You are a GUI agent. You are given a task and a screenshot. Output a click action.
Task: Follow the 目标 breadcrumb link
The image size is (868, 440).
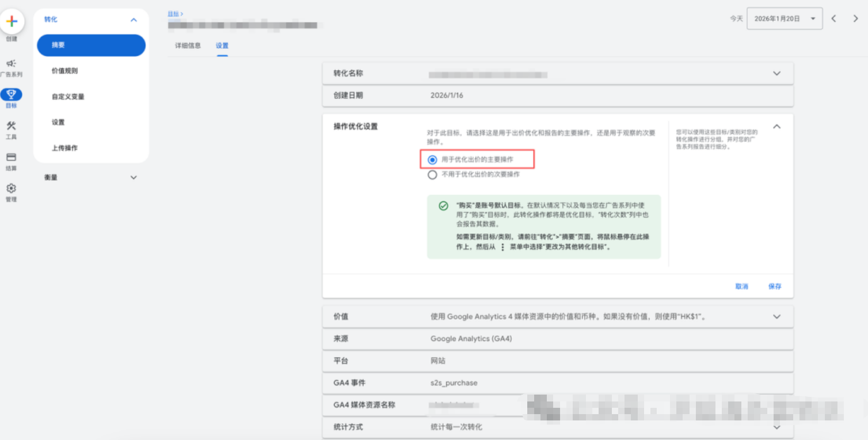(x=173, y=13)
